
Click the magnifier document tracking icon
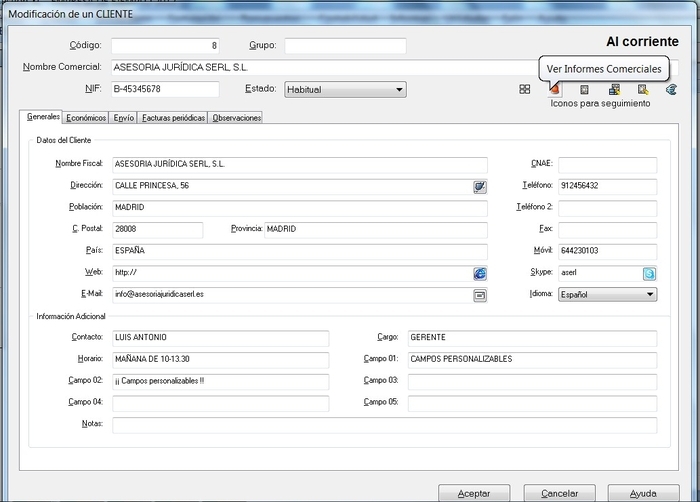pos(643,90)
